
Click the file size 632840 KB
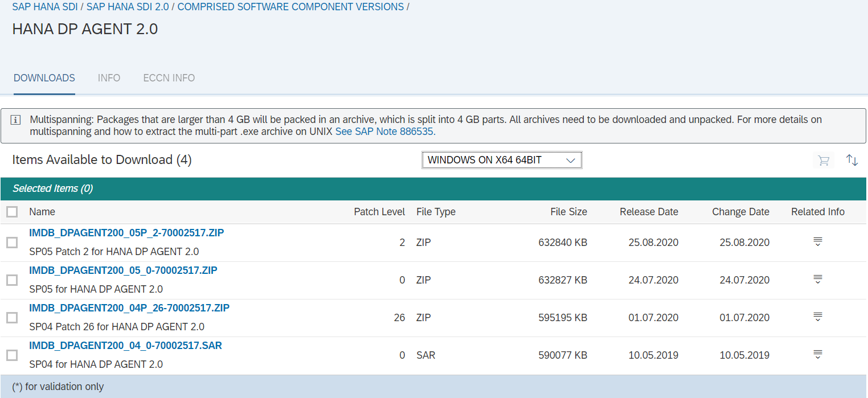[x=563, y=243]
